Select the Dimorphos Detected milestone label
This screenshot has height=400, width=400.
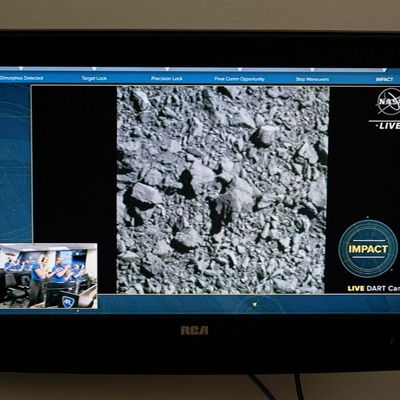tap(22, 78)
